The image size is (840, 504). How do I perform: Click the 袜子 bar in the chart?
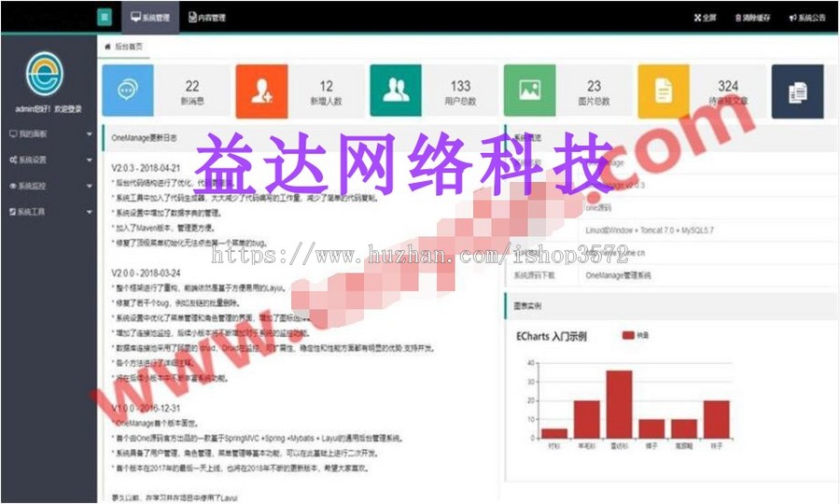(x=717, y=419)
